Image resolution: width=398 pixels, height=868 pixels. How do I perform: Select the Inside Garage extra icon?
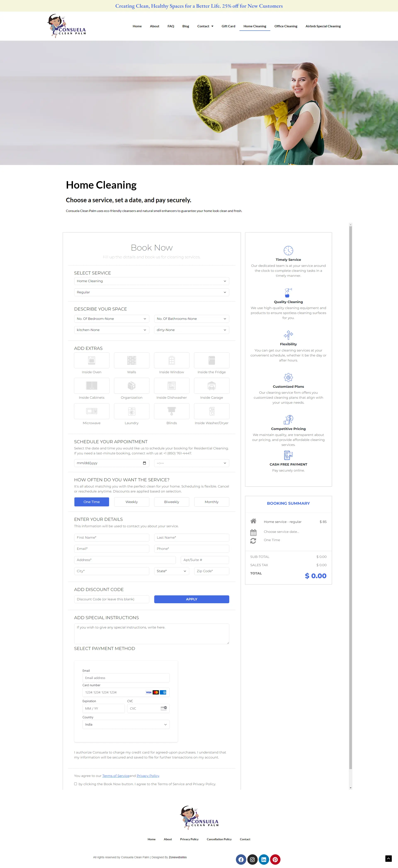(x=211, y=385)
